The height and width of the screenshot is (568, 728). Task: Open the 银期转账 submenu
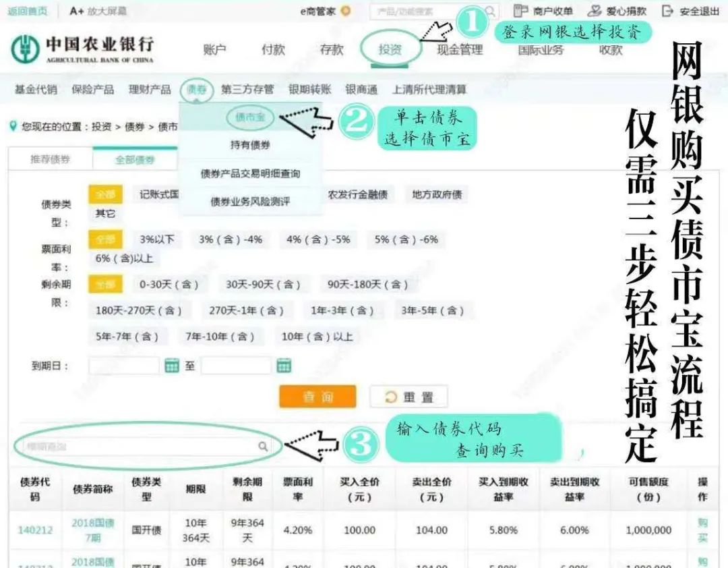tap(309, 89)
